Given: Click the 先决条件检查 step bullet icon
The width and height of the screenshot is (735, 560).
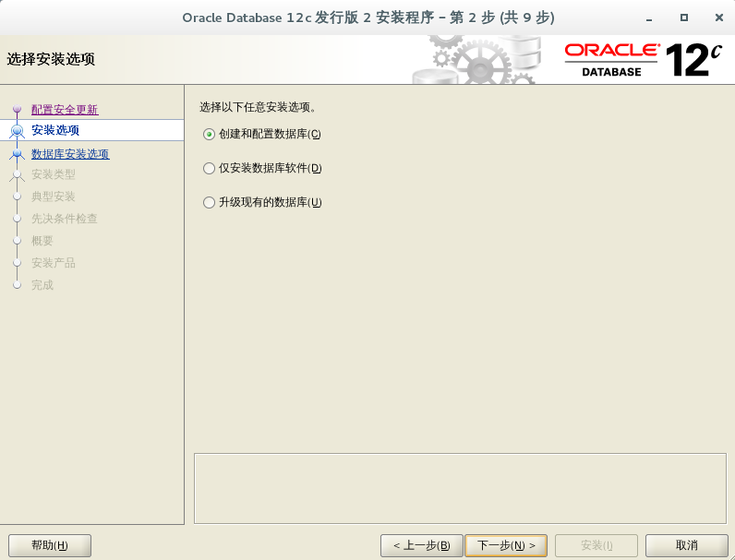Looking at the screenshot, I should point(18,219).
